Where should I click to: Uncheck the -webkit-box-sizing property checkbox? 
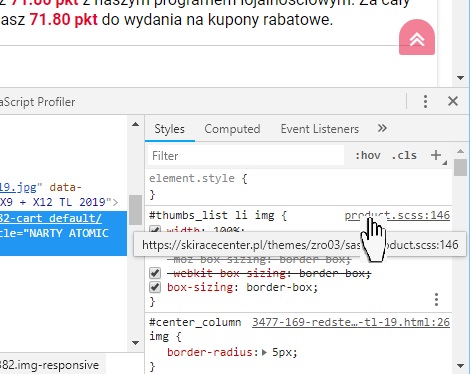(x=155, y=273)
